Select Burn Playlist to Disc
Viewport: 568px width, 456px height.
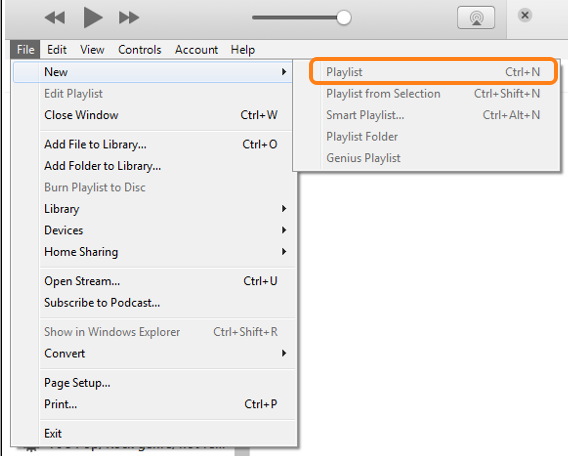pyautogui.click(x=153, y=187)
